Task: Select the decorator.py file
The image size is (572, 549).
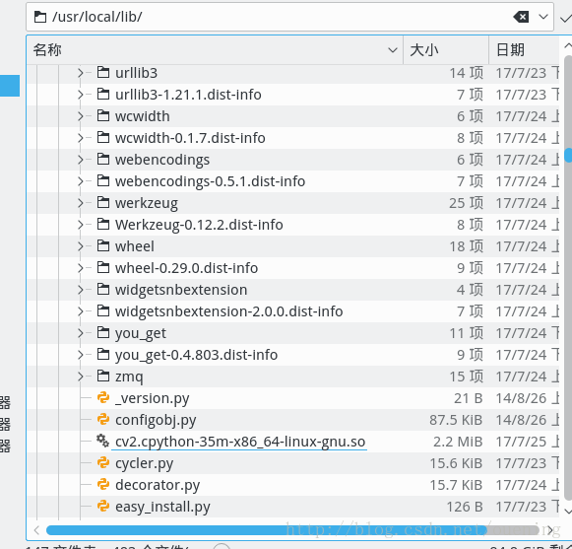Action: coord(158,485)
